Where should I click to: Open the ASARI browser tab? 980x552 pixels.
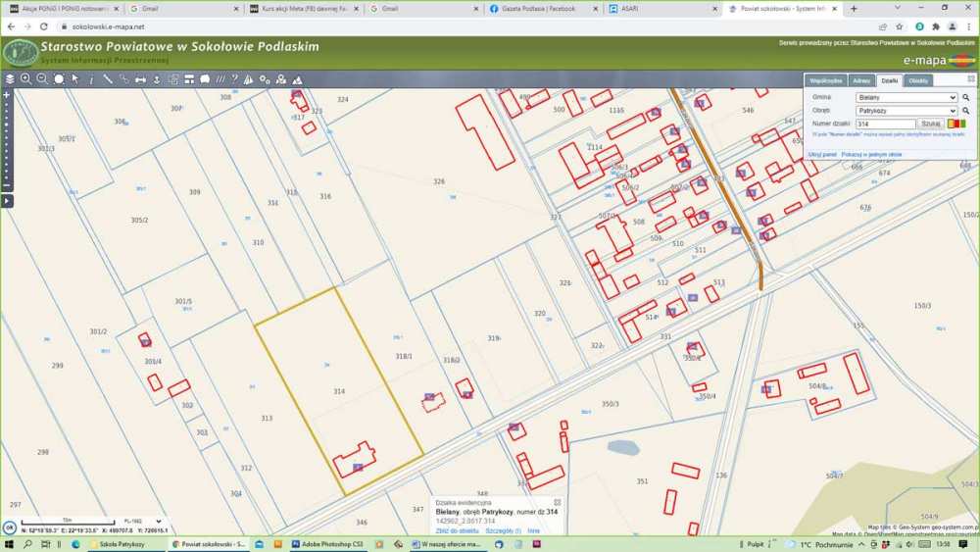click(x=662, y=9)
